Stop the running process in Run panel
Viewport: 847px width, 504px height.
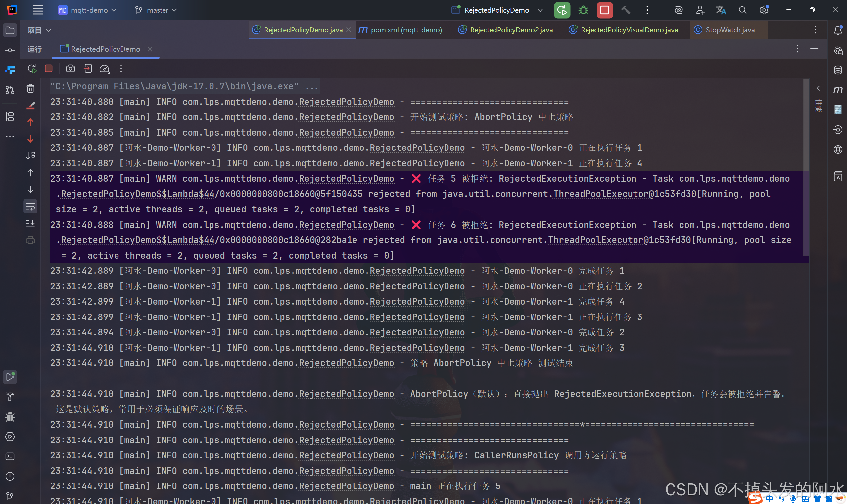click(49, 69)
